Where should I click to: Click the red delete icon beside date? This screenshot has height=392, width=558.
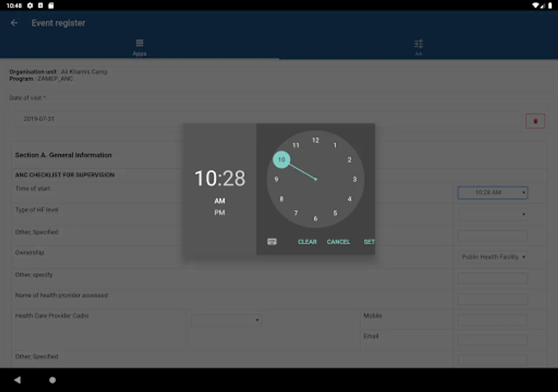coord(535,121)
